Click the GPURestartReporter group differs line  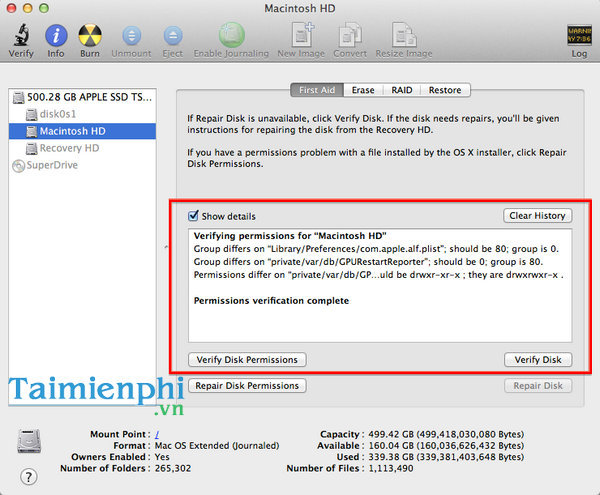click(x=368, y=262)
